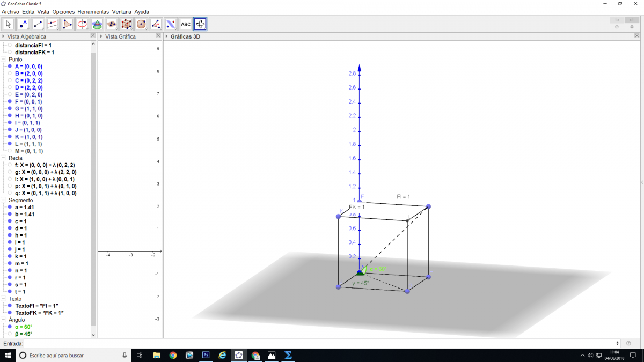
Task: Close the Vista Algebraica panel
Action: 93,36
